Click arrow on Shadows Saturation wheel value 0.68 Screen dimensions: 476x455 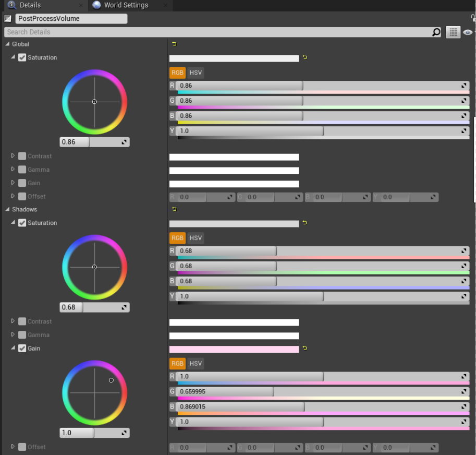pos(124,307)
